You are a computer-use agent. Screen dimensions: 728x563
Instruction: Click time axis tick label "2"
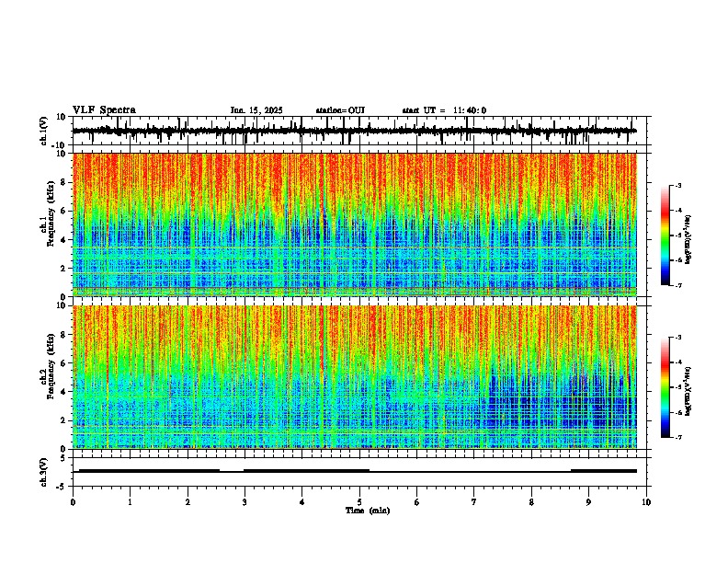click(x=188, y=502)
